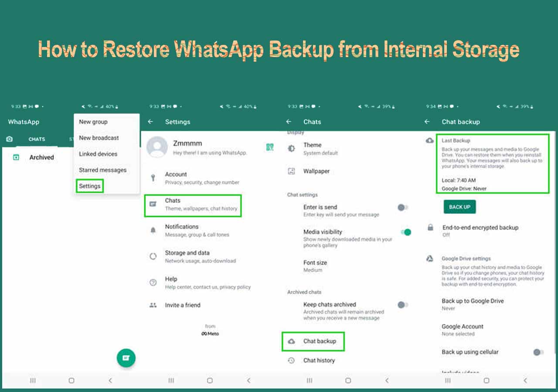Image resolution: width=558 pixels, height=392 pixels.
Task: Open End-to-end encrypted backup setting
Action: pyautogui.click(x=480, y=231)
